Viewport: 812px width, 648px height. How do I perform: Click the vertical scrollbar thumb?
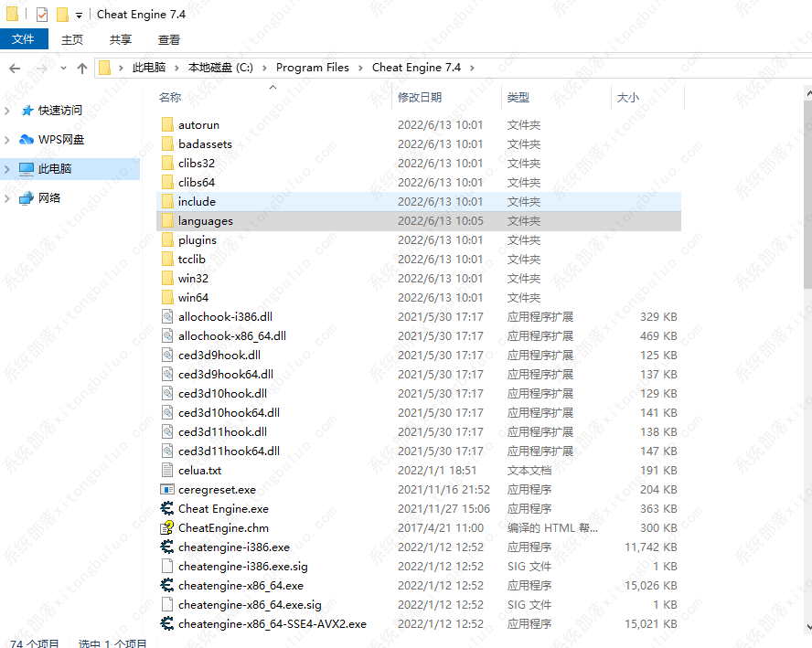pos(807,194)
